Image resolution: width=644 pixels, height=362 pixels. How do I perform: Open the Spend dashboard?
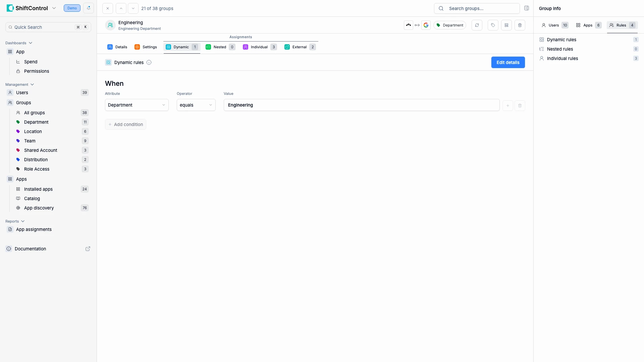(31, 62)
